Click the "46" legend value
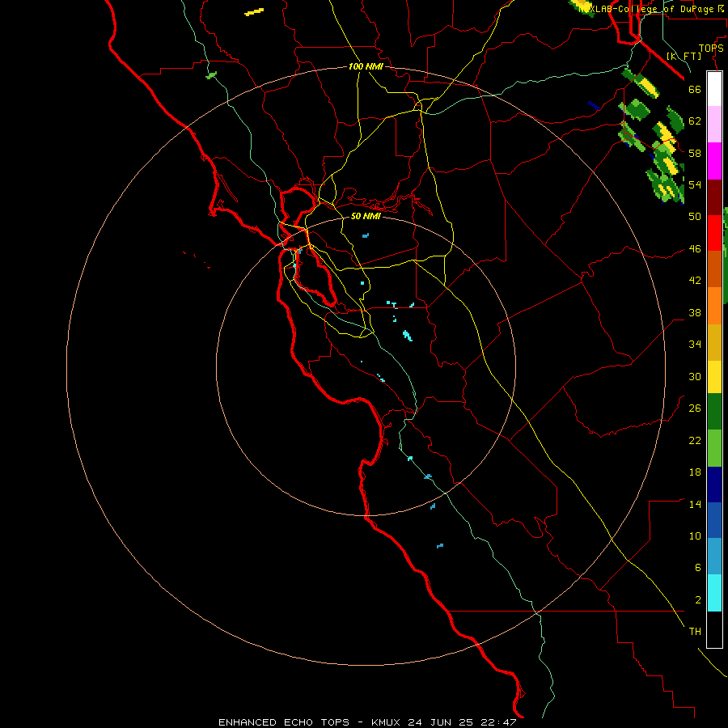The height and width of the screenshot is (728, 728). tap(695, 249)
